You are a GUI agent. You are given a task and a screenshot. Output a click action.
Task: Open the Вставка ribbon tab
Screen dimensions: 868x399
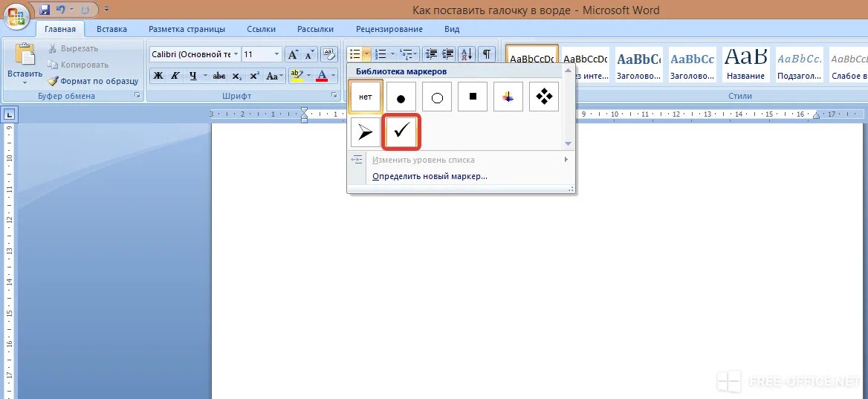(111, 29)
